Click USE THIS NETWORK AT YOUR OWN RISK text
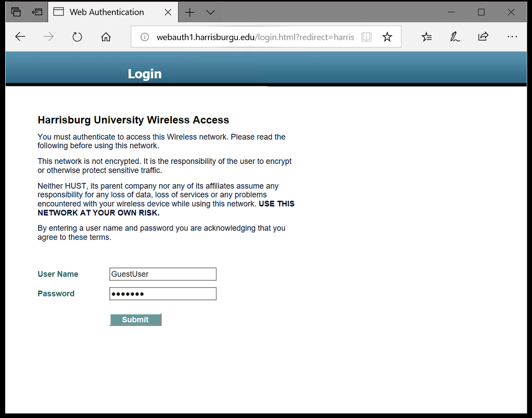532x418 pixels. (x=166, y=208)
